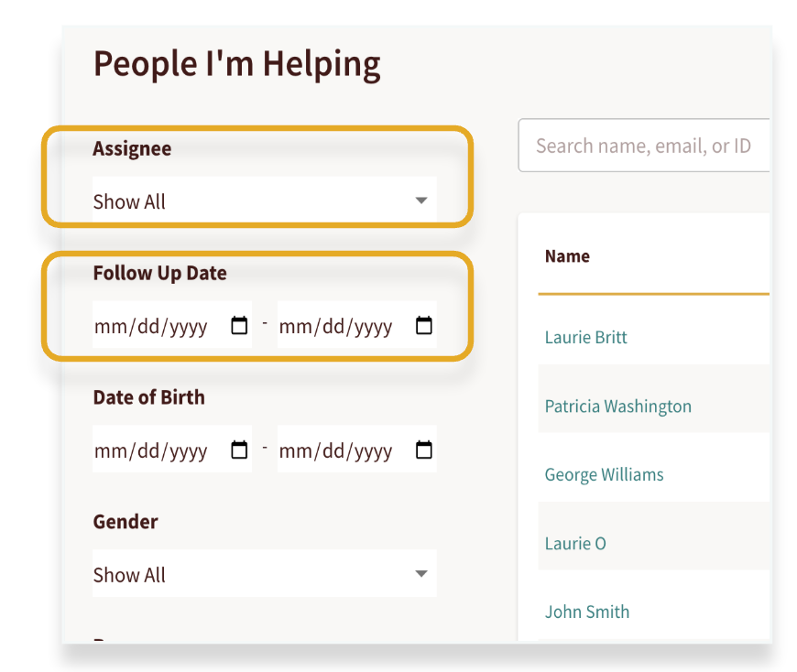797x672 pixels.
Task: Open calendar picker for Date of Birth end
Action: pos(424,450)
